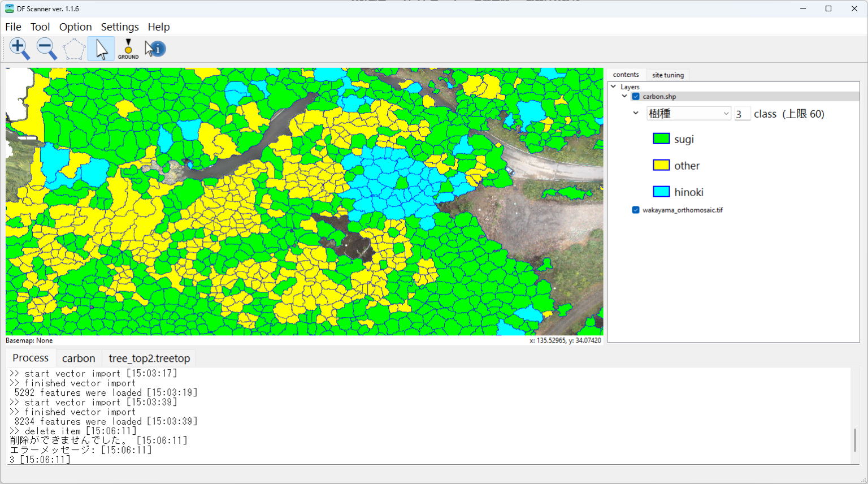Toggle visibility of the carbon.shp layer
Image resolution: width=868 pixels, height=484 pixels.
pos(635,96)
